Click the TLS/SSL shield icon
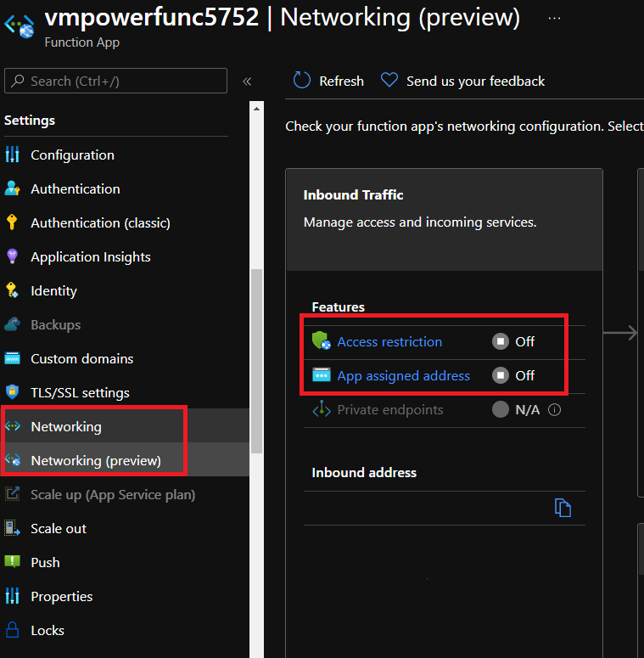This screenshot has height=658, width=644. [12, 391]
